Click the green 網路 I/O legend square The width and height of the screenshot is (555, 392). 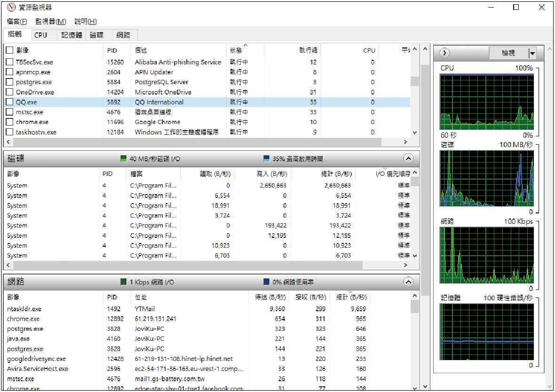coord(124,282)
